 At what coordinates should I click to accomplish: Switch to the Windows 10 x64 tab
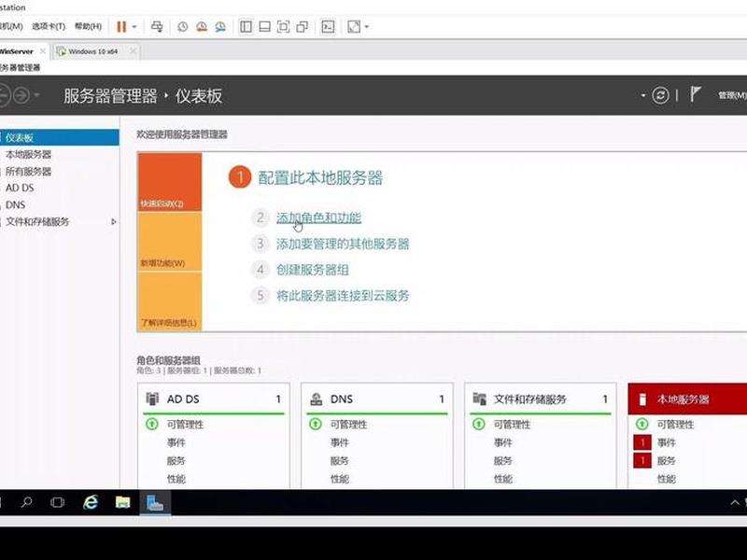tap(92, 51)
